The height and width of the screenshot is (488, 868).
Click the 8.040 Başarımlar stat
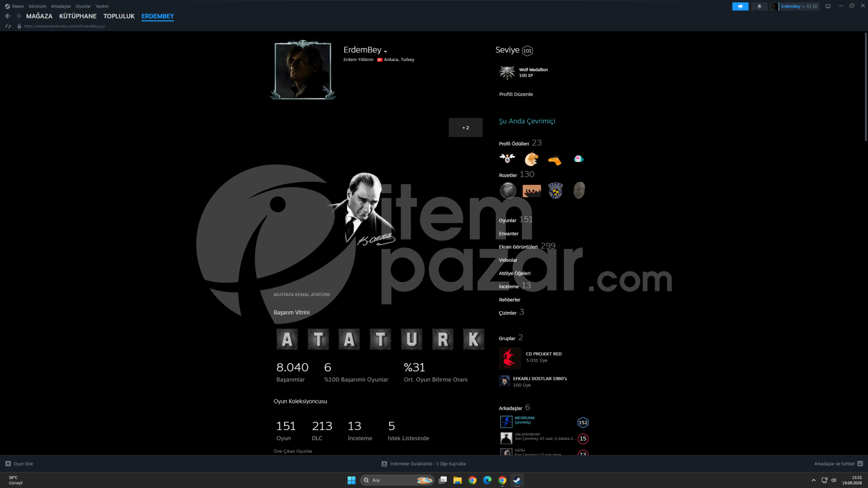coord(292,373)
